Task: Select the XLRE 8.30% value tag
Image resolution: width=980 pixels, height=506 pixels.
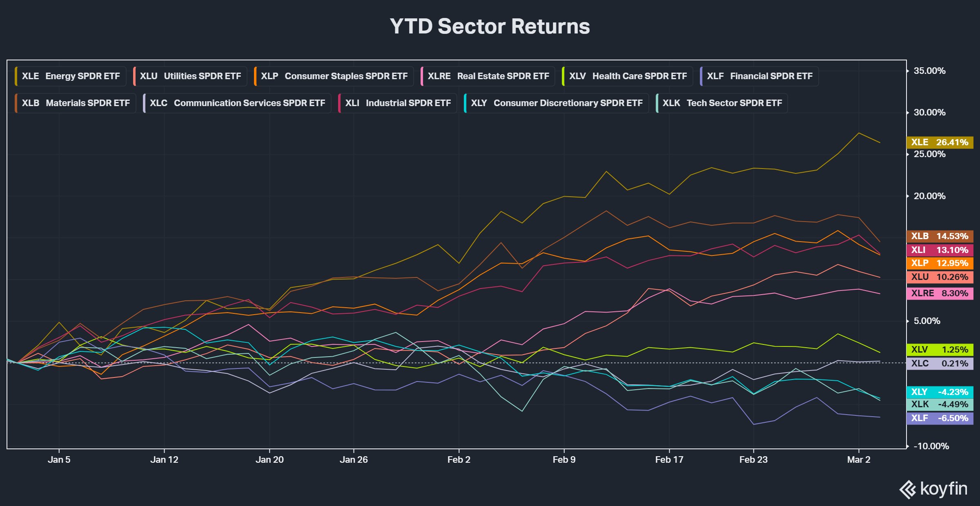Action: coord(940,293)
